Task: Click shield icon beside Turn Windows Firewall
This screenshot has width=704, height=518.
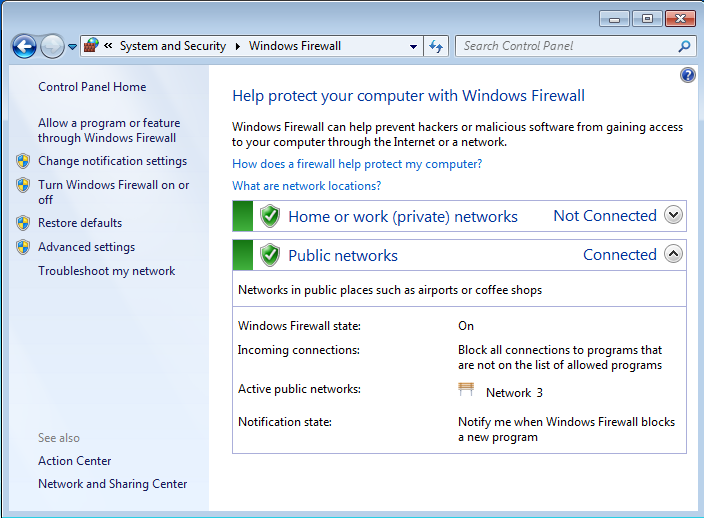Action: [x=23, y=185]
